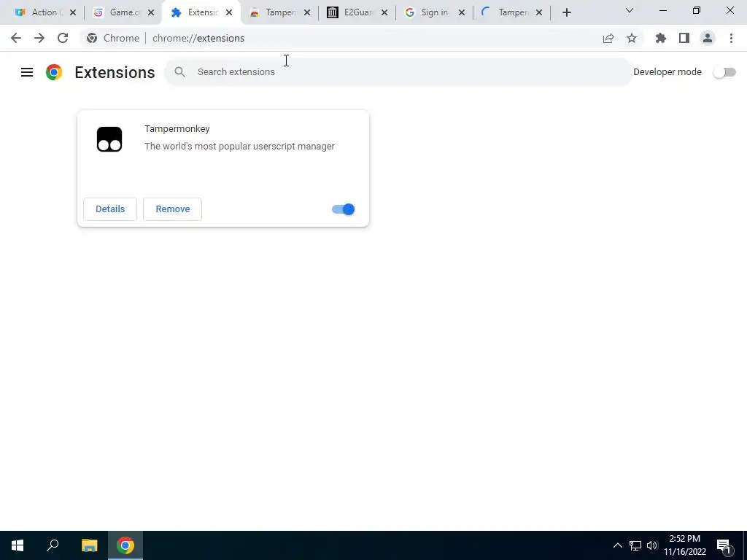Click the Tampermonkey extension name text

click(x=177, y=128)
